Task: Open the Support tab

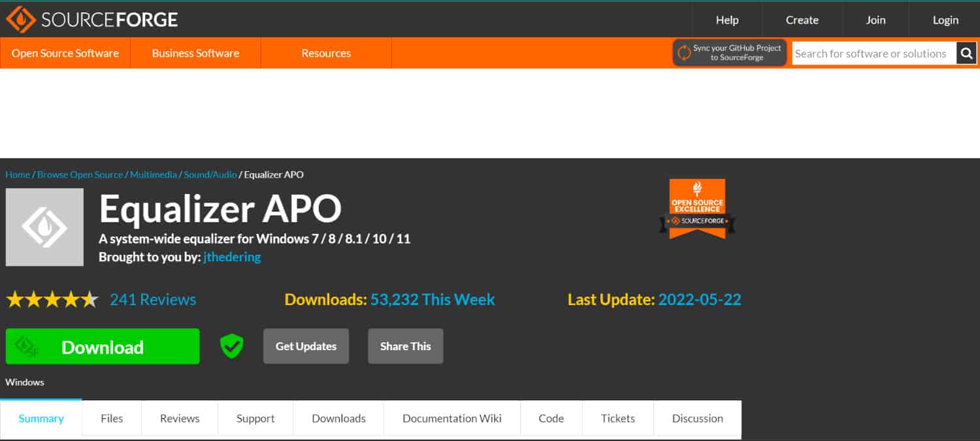Action: 255,418
